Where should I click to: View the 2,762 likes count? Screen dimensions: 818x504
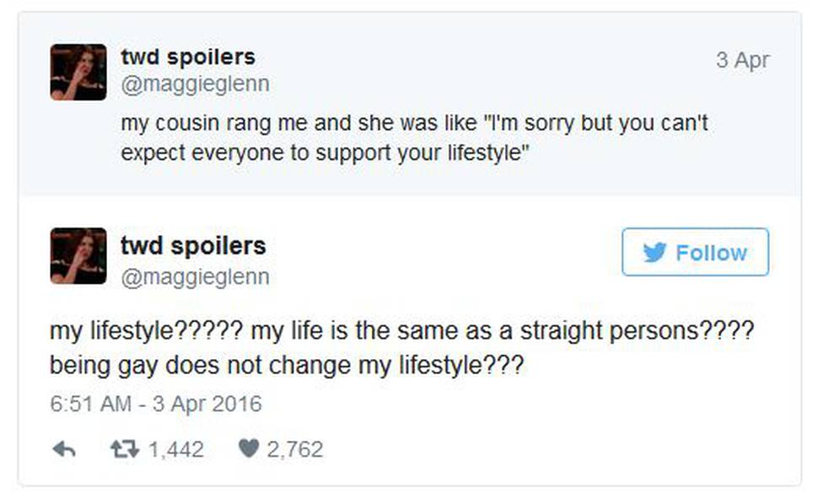click(295, 449)
